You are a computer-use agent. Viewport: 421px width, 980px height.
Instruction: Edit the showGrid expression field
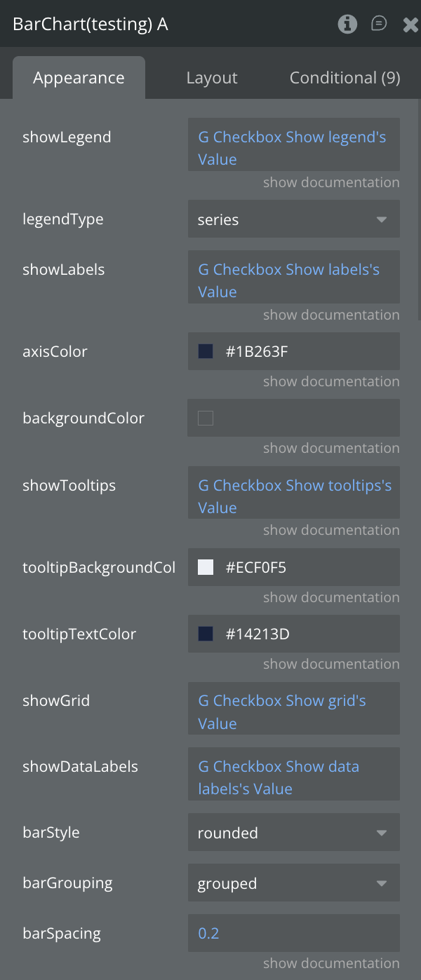[x=293, y=712]
